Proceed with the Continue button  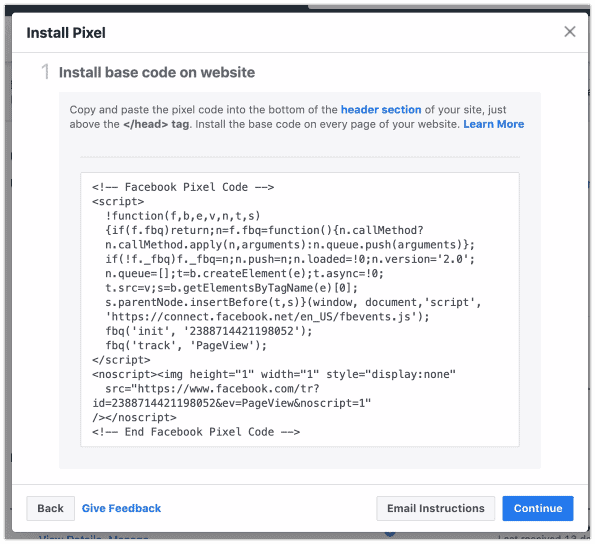click(x=538, y=508)
